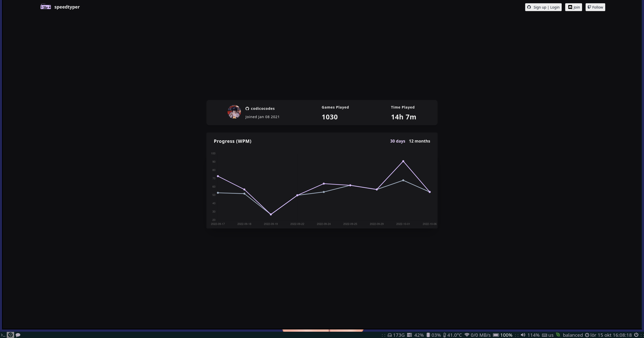This screenshot has width=644, height=338.
Task: Click the 2022-09-19 lowest chart point
Action: (271, 214)
